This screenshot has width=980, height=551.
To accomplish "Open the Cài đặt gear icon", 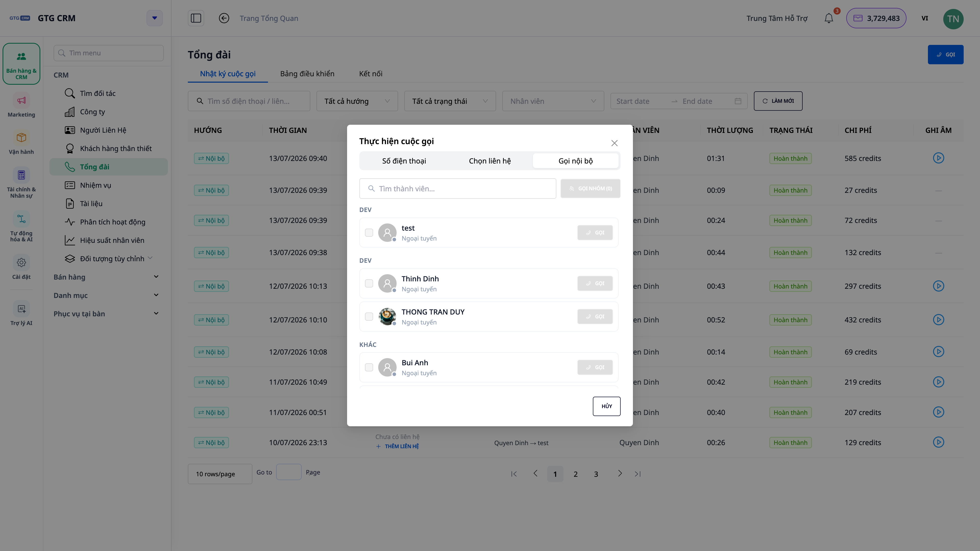I will click(x=21, y=262).
